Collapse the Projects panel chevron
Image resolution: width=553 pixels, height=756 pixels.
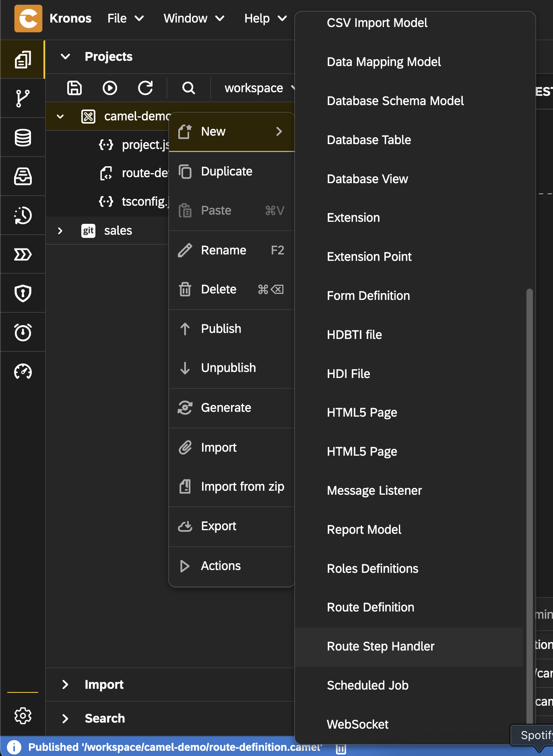(65, 56)
